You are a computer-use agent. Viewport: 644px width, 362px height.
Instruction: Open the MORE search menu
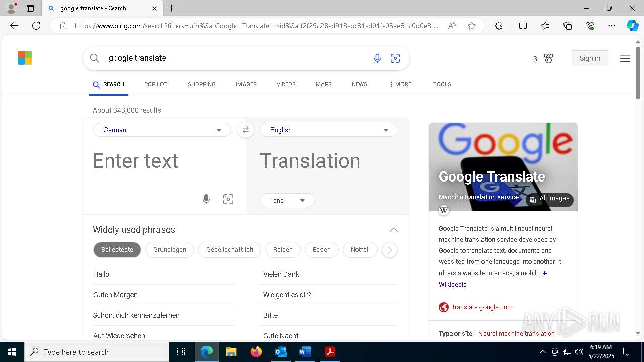point(400,84)
